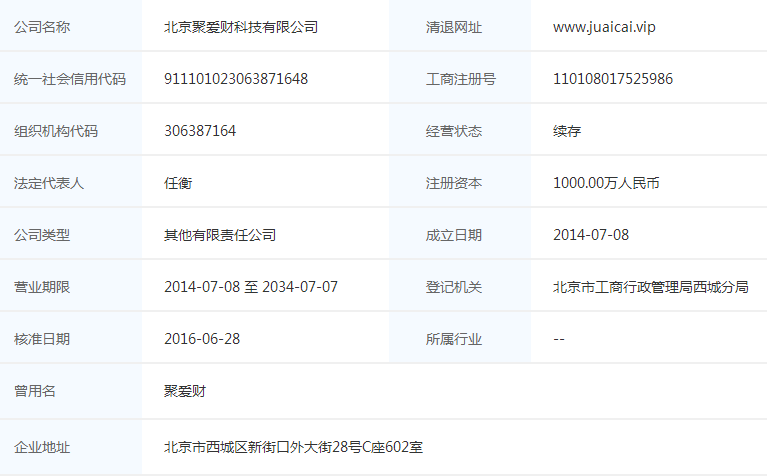Screen dimensions: 767x476
Task: Click the 企业地址 label
Action: click(x=42, y=447)
